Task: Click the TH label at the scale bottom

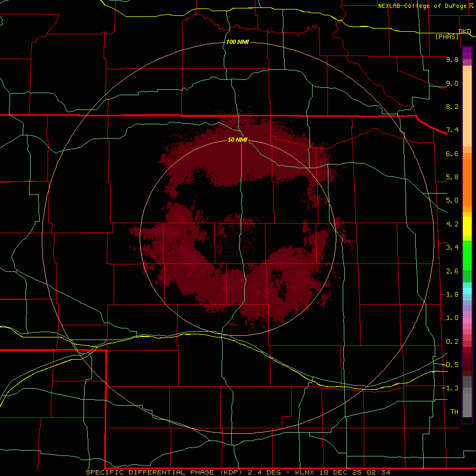Action: [454, 412]
